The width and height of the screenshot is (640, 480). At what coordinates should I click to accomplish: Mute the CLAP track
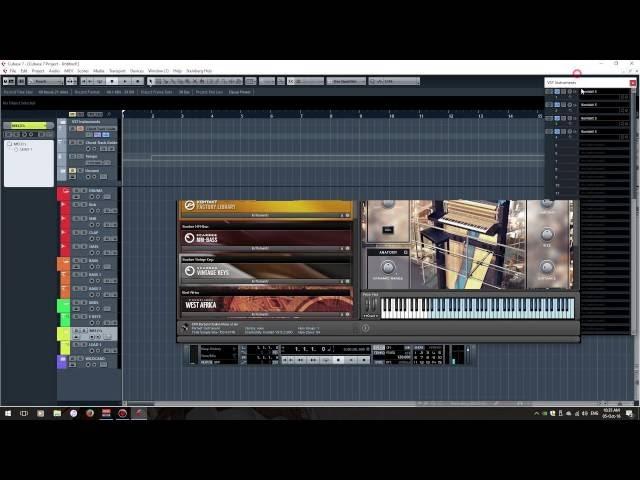point(76,232)
